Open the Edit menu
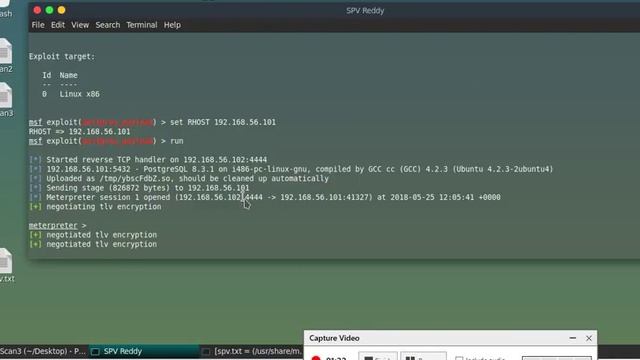640x360 pixels. [58, 25]
